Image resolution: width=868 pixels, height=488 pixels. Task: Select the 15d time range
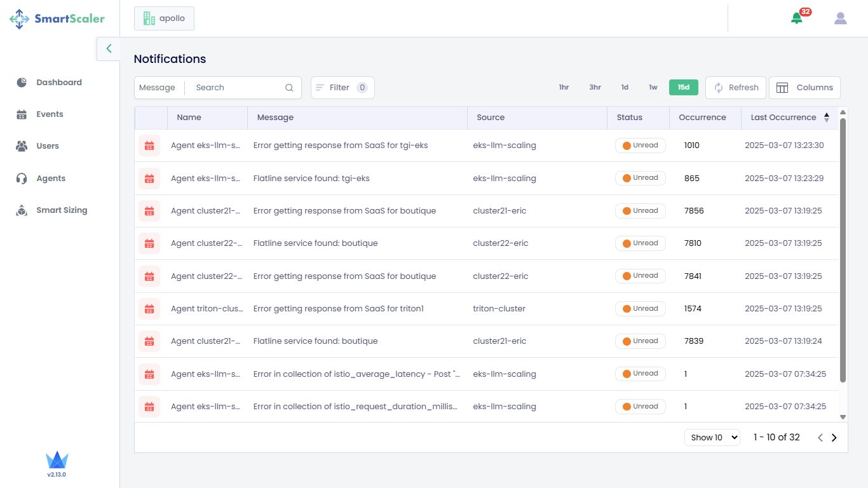pyautogui.click(x=684, y=88)
